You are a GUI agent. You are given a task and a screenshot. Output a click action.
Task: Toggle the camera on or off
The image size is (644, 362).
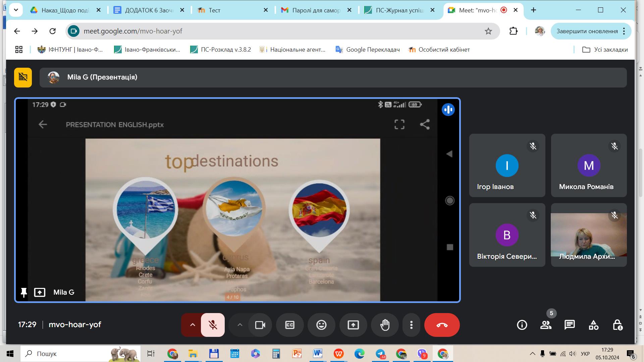point(260,325)
